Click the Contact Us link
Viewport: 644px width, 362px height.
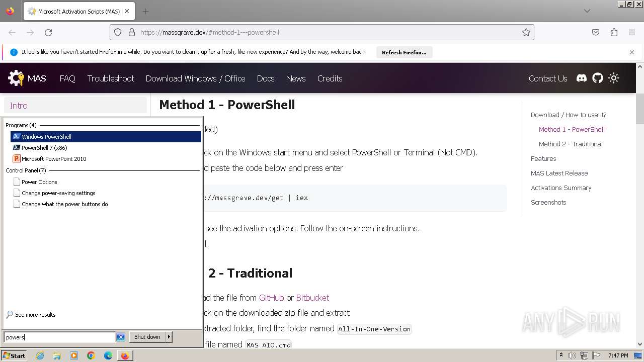pyautogui.click(x=548, y=78)
